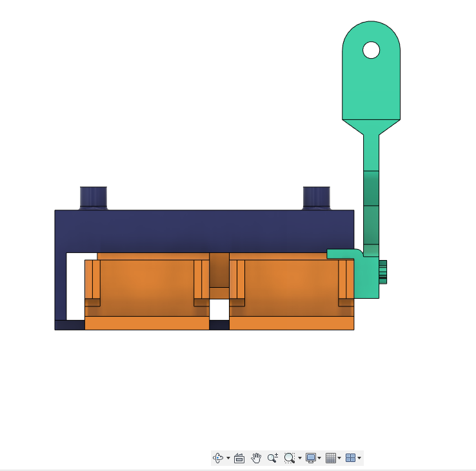The image size is (476, 471).
Task: Expand the Zoom Window options arrow
Action: 300,458
